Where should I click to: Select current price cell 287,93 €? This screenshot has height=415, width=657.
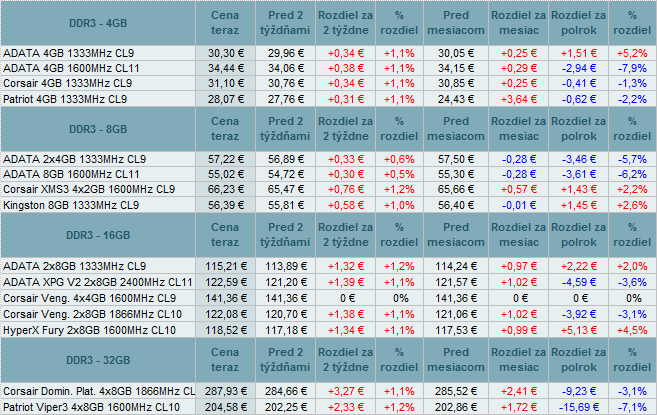pyautogui.click(x=225, y=392)
